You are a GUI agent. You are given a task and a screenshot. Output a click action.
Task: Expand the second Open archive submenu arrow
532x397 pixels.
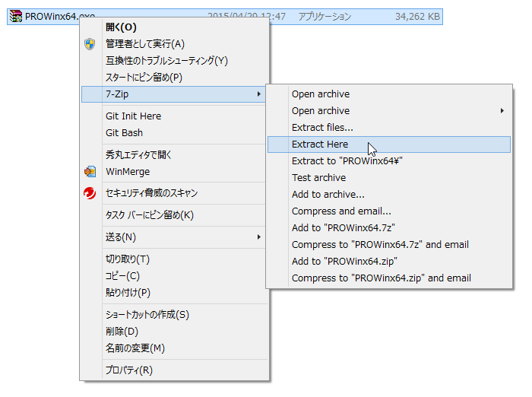[502, 111]
